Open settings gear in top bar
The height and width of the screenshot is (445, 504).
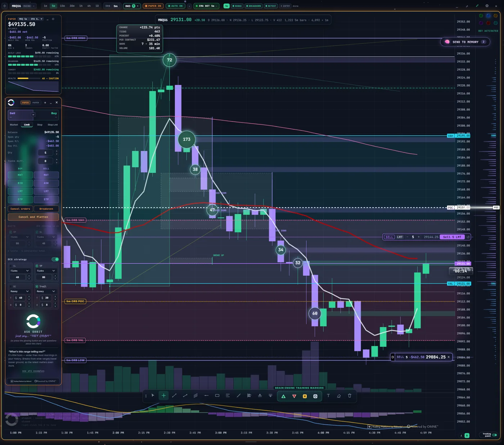pos(487,6)
